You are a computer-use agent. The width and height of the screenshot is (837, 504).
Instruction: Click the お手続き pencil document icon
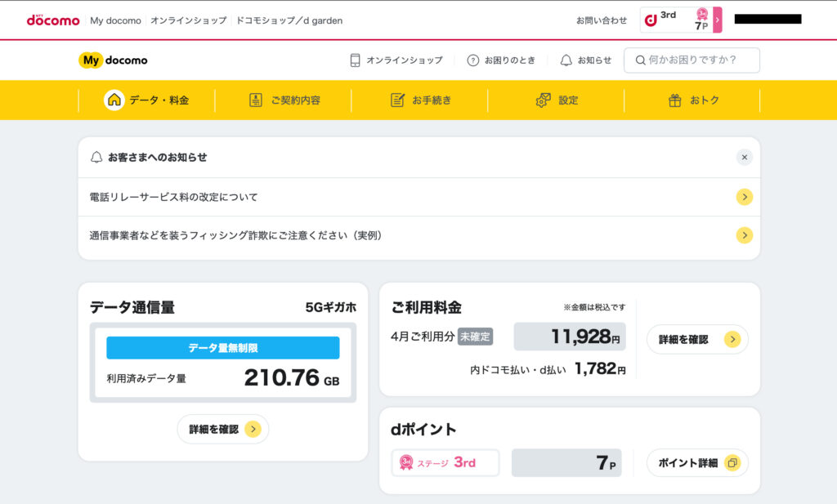(x=398, y=100)
